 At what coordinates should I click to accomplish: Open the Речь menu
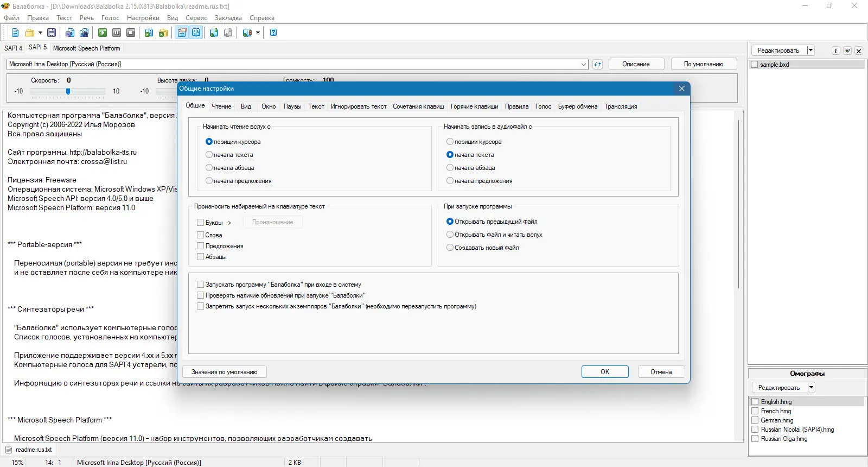click(87, 18)
